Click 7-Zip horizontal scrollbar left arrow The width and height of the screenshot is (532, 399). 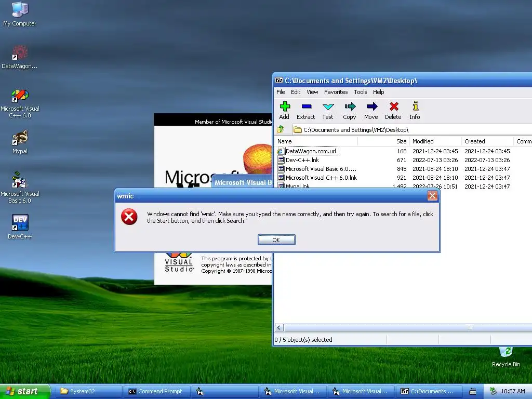[x=279, y=327]
